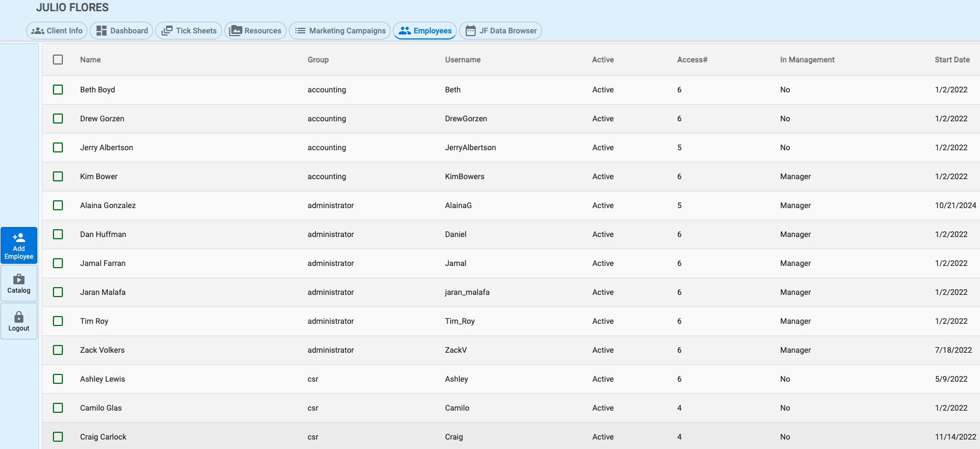Image resolution: width=980 pixels, height=449 pixels.
Task: Click the Marketing Campaigns list icon
Action: tap(300, 31)
